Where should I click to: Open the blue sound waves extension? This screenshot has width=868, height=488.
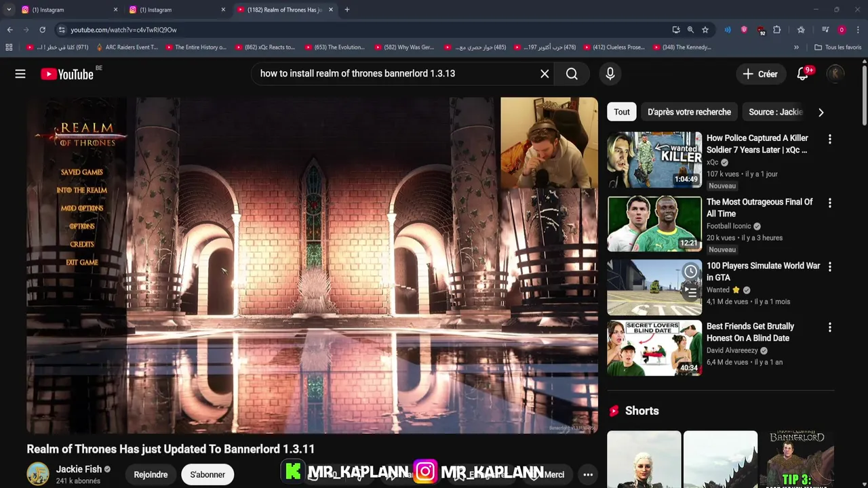click(728, 30)
